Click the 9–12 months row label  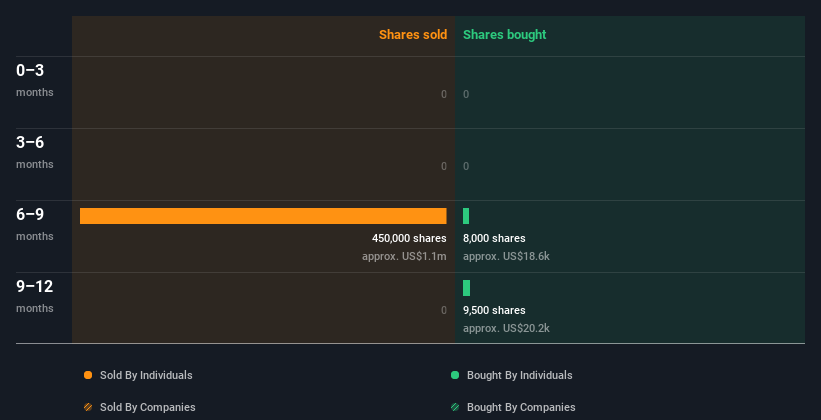point(35,296)
